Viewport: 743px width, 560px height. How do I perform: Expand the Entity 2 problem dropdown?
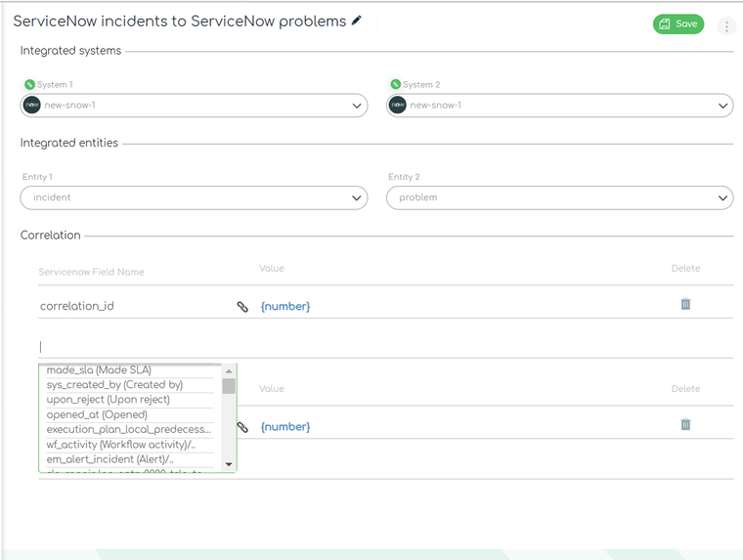[x=559, y=197]
